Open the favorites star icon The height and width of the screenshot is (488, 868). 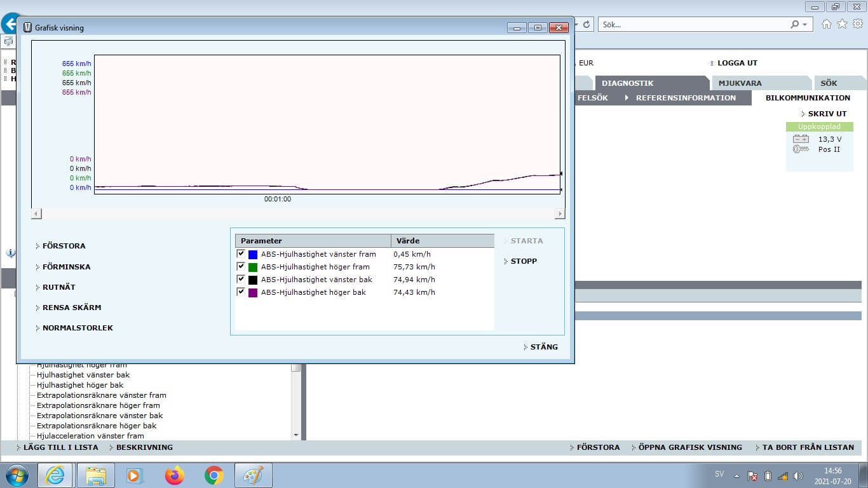coord(842,24)
